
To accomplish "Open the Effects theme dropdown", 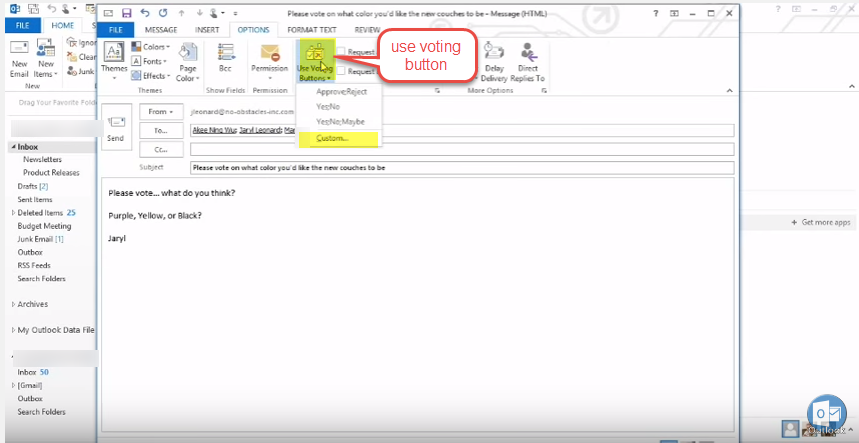I will pyautogui.click(x=151, y=76).
